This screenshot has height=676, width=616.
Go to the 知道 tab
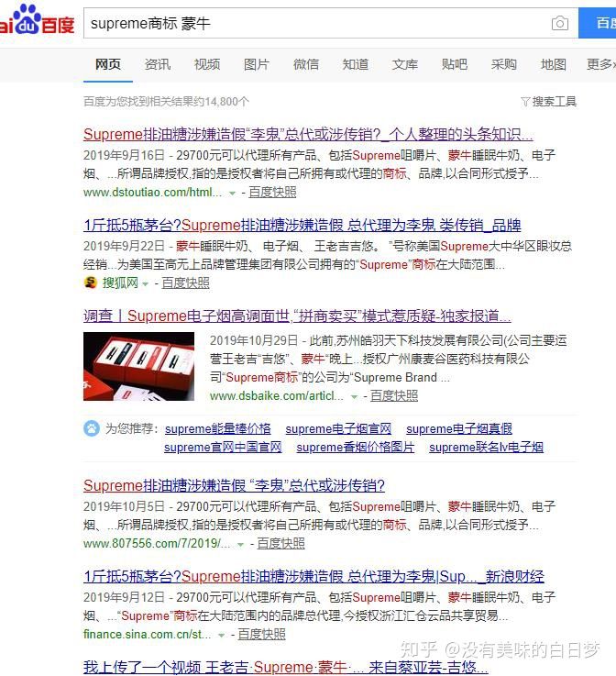356,65
